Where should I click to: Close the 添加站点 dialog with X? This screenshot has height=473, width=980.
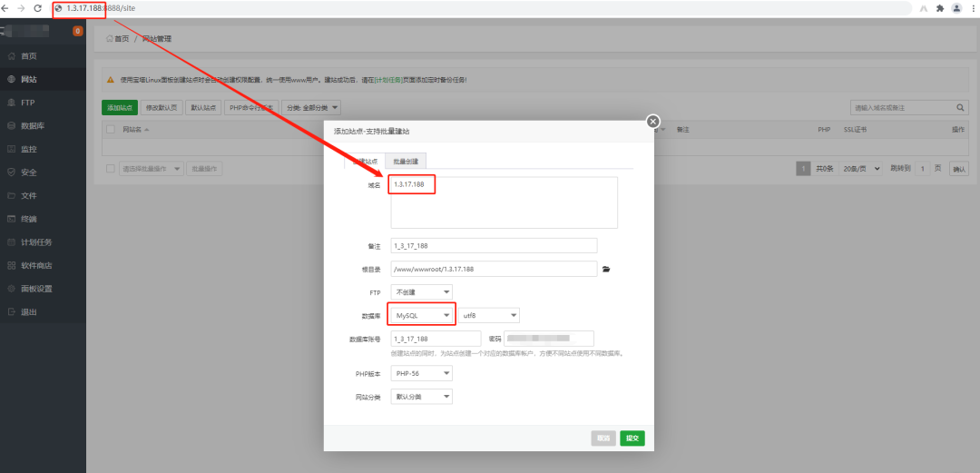point(653,122)
